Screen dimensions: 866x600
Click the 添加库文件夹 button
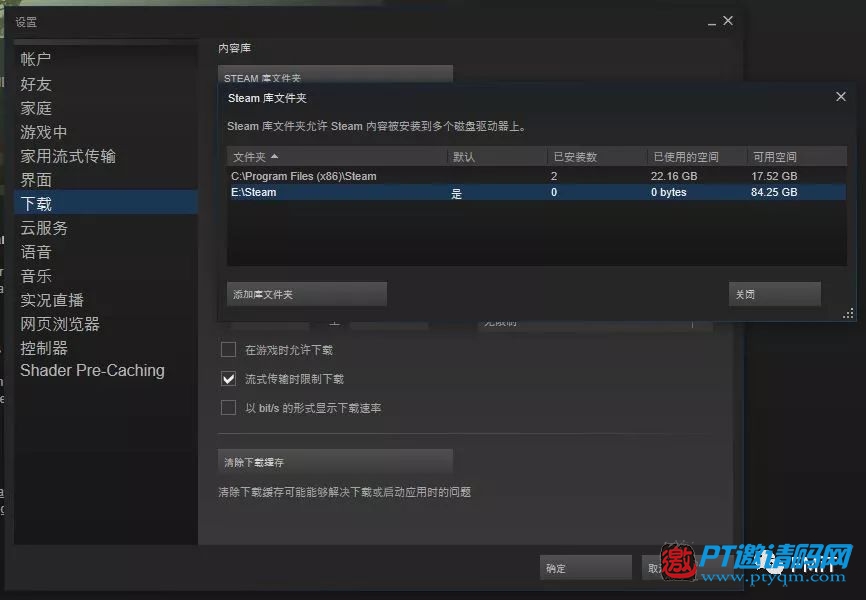(x=307, y=294)
